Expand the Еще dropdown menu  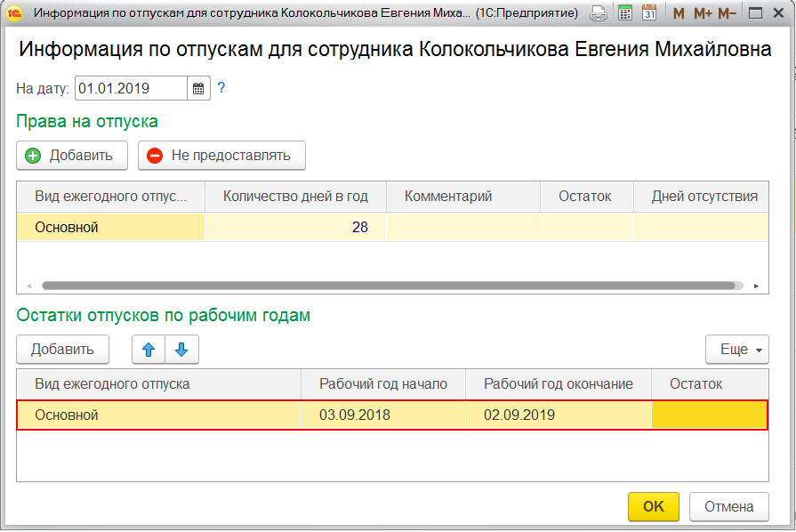[x=737, y=350]
